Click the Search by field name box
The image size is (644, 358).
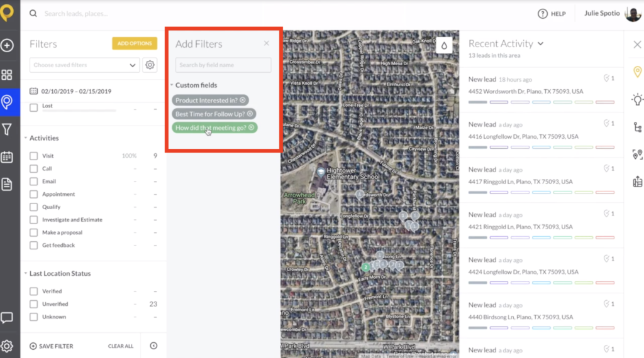223,65
